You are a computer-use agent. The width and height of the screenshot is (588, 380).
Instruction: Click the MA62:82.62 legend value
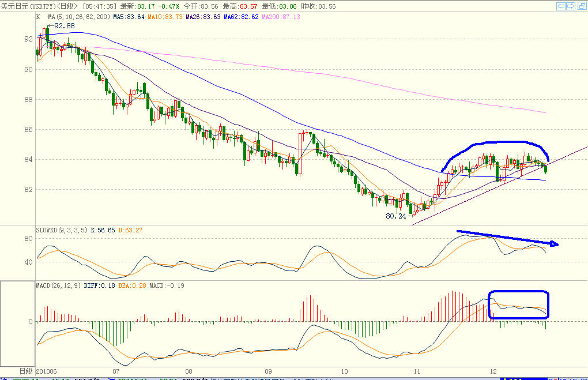click(x=241, y=17)
